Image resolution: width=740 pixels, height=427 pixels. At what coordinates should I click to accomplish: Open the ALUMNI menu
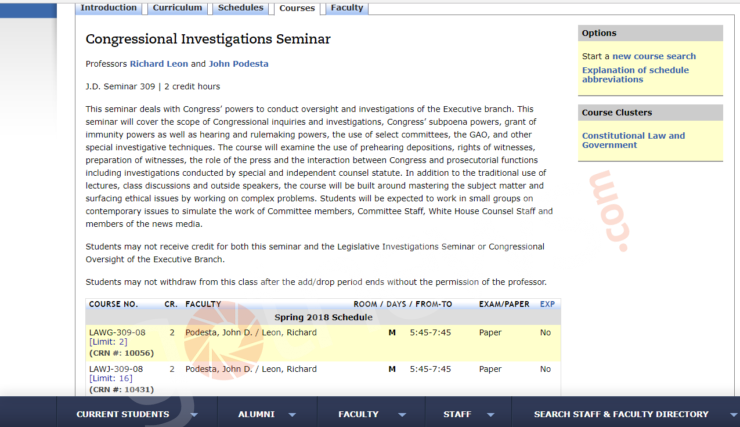click(x=256, y=414)
